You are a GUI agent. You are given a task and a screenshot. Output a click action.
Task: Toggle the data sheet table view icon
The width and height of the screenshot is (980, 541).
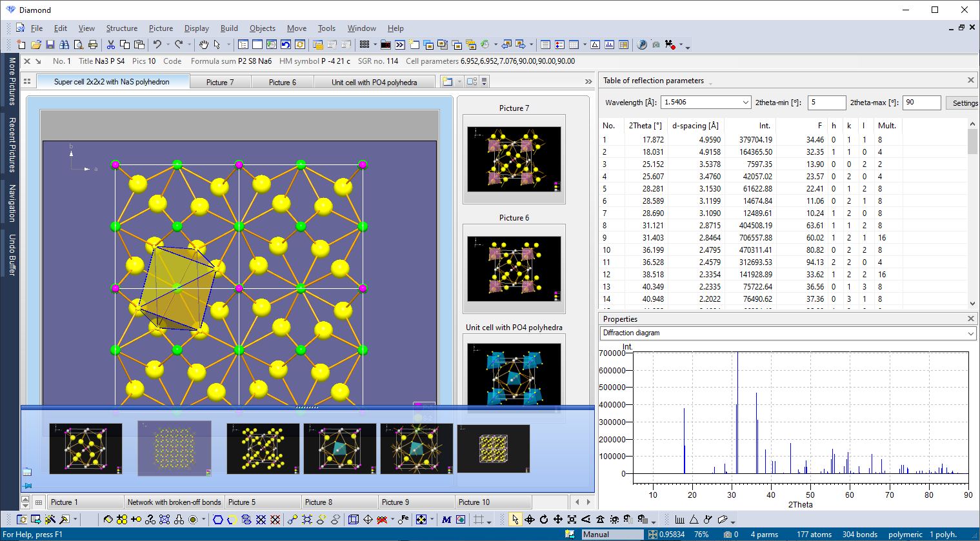pos(39,502)
